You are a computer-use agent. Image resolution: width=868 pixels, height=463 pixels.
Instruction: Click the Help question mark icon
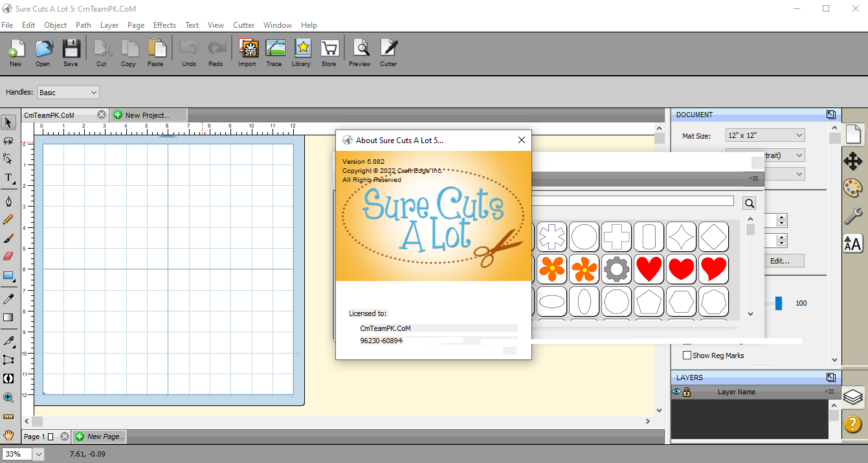coord(853,424)
